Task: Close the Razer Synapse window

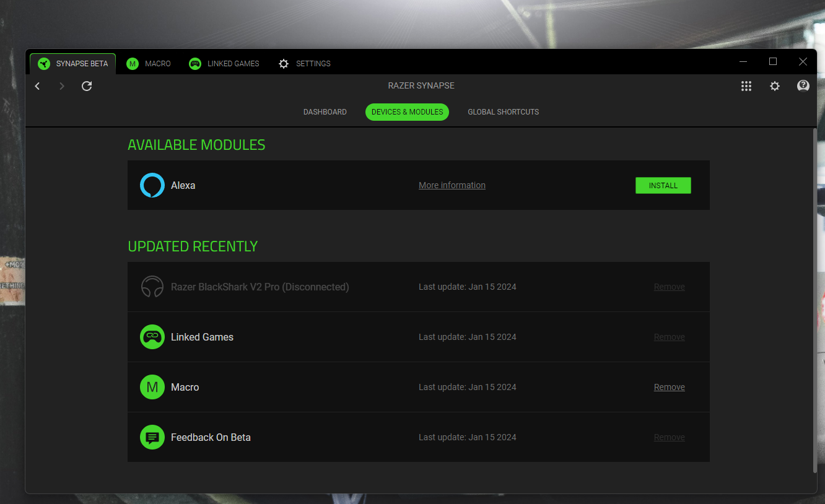Action: (x=803, y=61)
